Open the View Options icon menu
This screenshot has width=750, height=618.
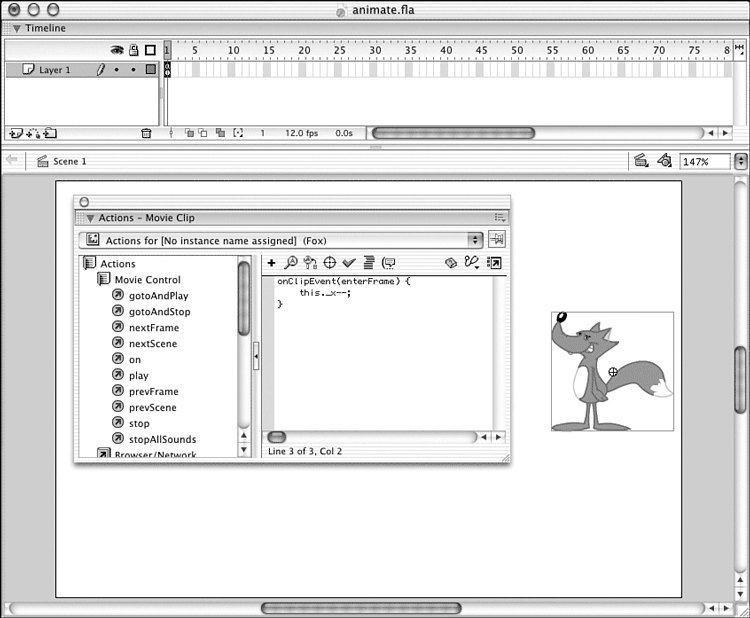pos(494,263)
